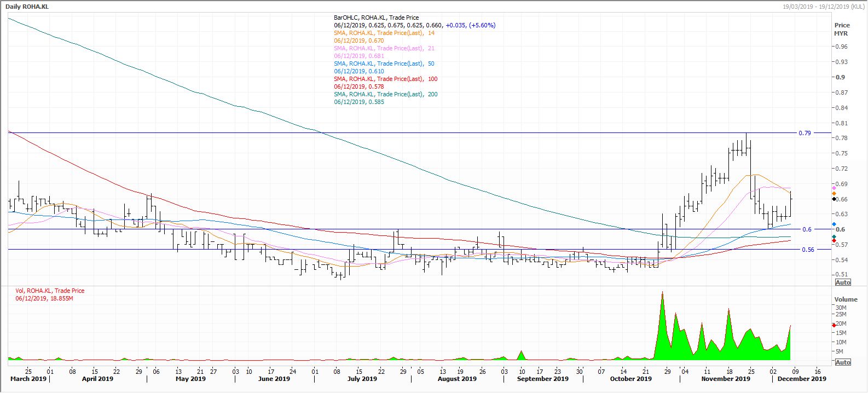Screen dimensions: 868x393
Task: Select the SMA 14 legend label
Action: (x=384, y=33)
